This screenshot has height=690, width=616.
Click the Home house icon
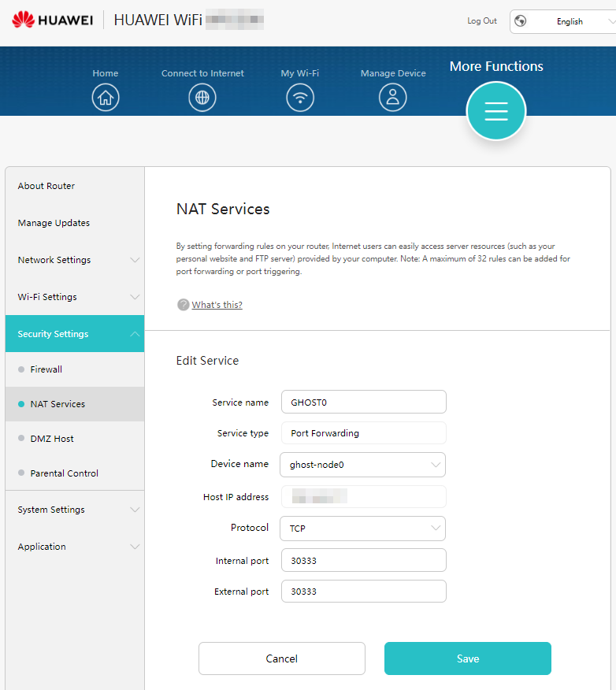[x=106, y=98]
